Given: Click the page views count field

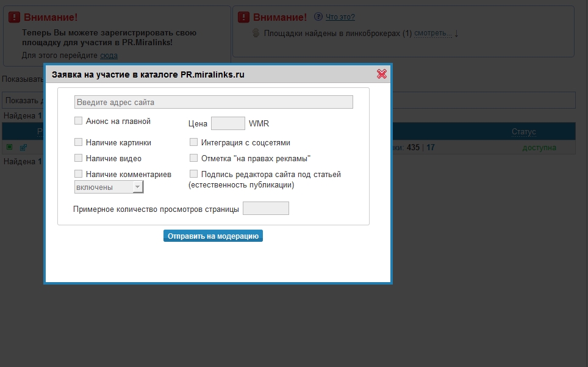Looking at the screenshot, I should coord(266,208).
